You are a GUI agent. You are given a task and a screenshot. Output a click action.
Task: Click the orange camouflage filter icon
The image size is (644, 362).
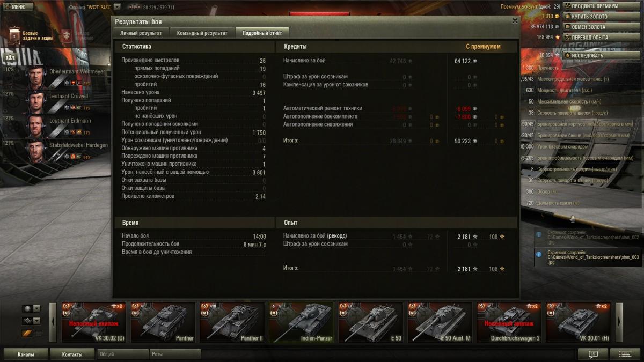click(x=26, y=333)
